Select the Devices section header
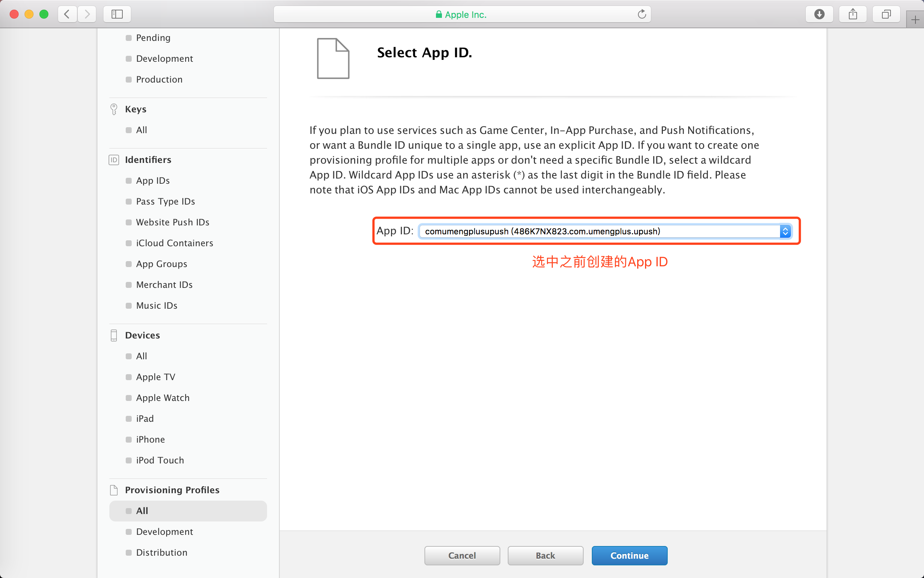The width and height of the screenshot is (924, 578). 142,335
